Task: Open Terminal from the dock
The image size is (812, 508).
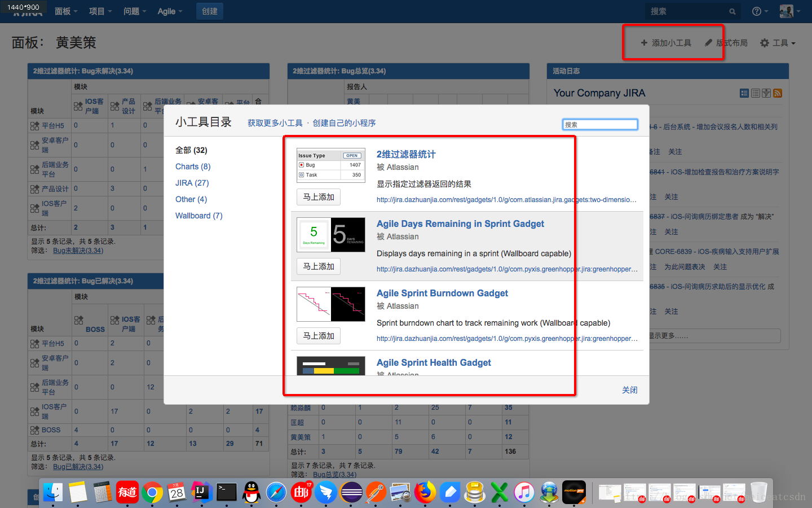Action: point(227,493)
